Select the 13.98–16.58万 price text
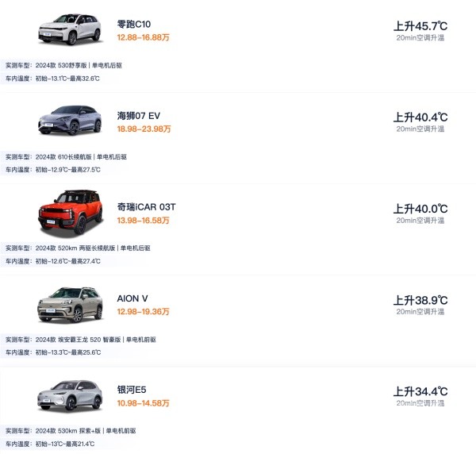The width and height of the screenshot is (476, 454). coord(143,220)
